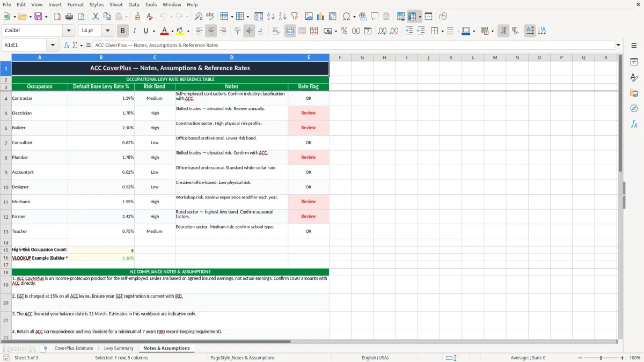The height and width of the screenshot is (362, 644).
Task: Click the formula input line
Action: point(353,45)
